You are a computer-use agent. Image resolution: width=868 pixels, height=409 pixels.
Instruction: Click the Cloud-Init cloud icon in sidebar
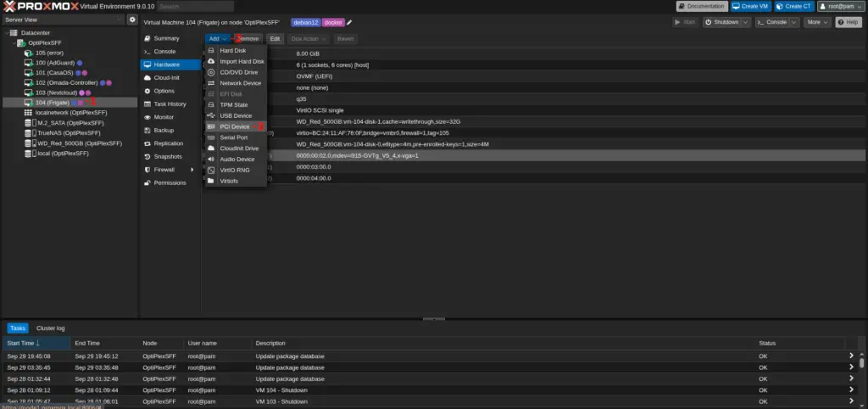147,77
